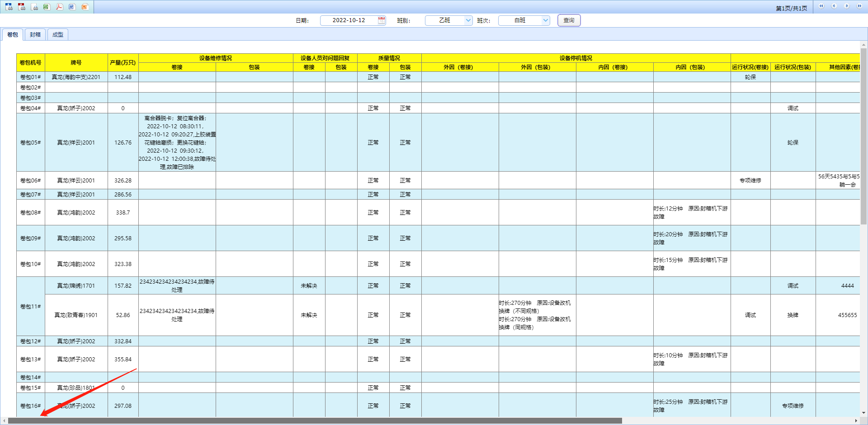Click the 设备人员对问题回复 header
Image resolution: width=868 pixels, height=425 pixels.
pyautogui.click(x=325, y=58)
